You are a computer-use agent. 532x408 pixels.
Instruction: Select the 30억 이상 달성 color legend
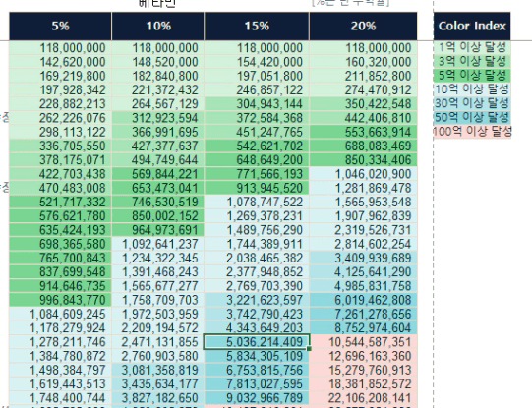click(x=472, y=103)
